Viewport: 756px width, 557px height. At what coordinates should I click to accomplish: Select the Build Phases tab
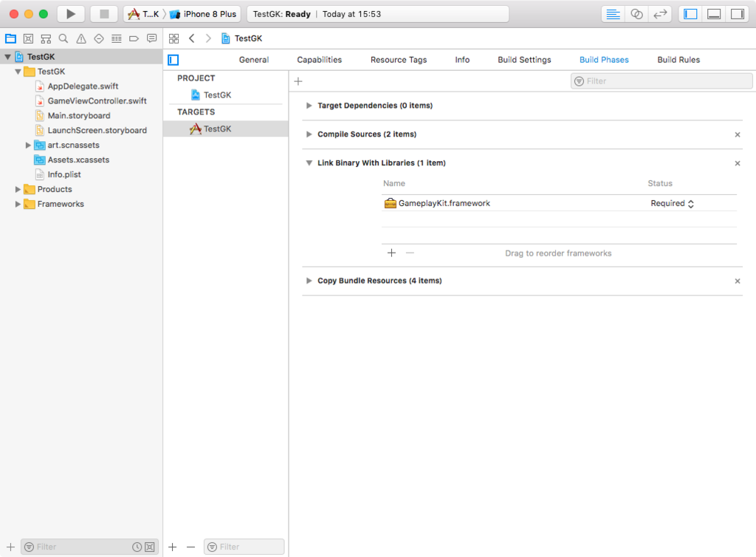coord(604,60)
